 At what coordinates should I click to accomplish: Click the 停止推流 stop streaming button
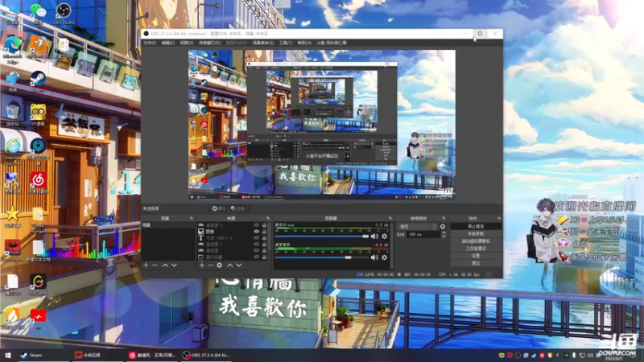(476, 227)
